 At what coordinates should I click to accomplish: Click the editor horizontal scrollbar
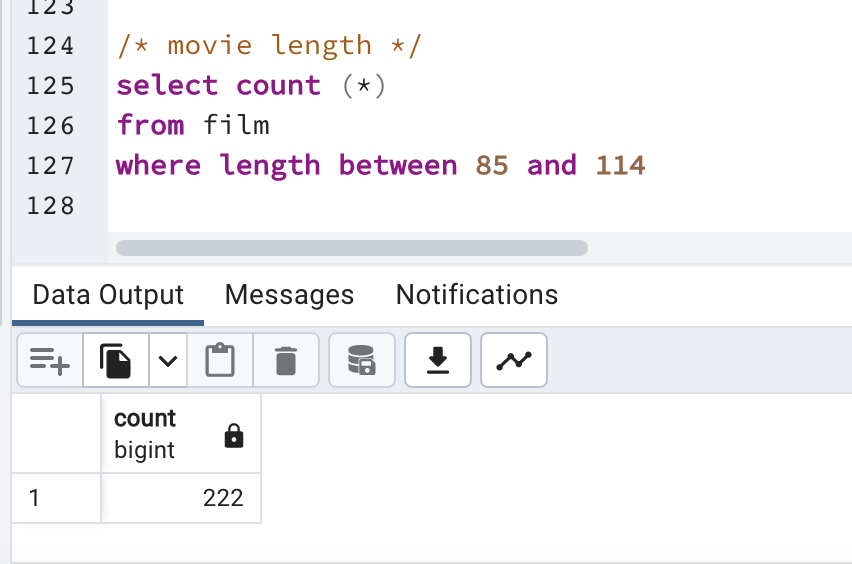[x=351, y=248]
